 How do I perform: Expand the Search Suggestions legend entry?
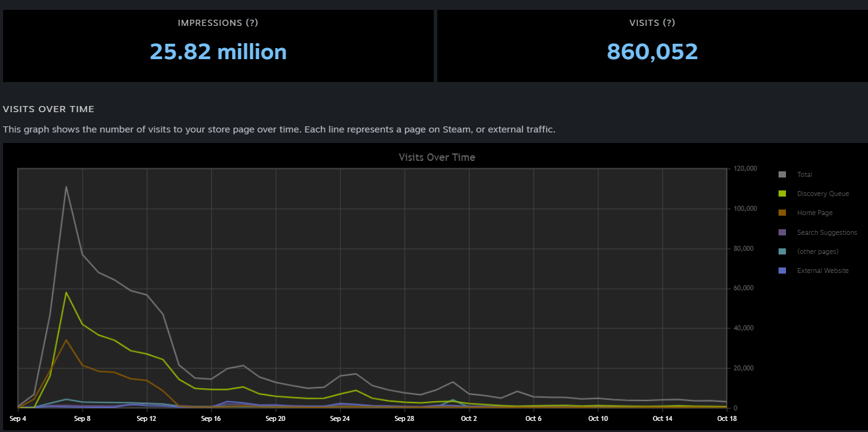[827, 232]
